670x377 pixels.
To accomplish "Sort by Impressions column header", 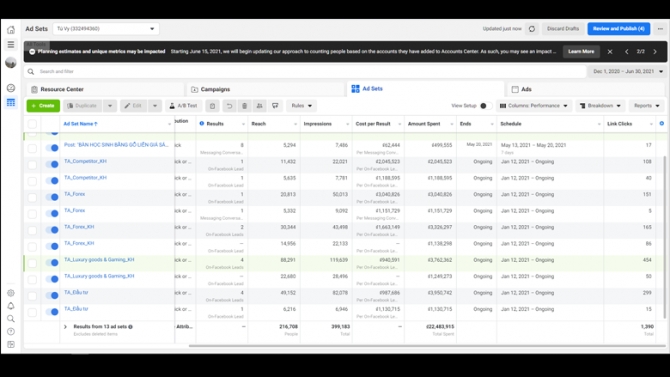I will click(317, 124).
